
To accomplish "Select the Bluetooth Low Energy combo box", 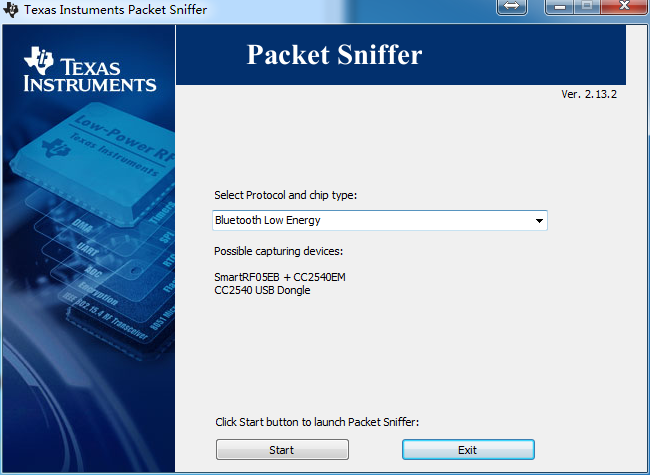I will [380, 220].
